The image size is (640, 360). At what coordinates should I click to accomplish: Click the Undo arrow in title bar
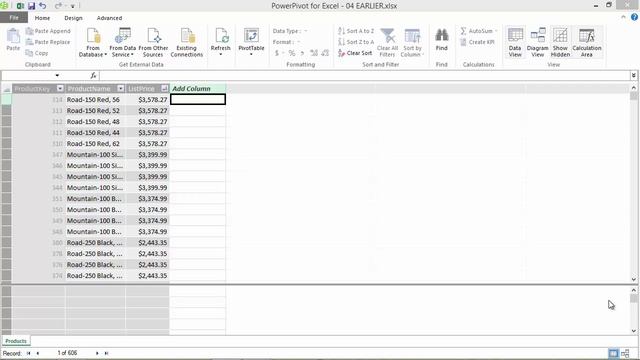click(x=43, y=6)
